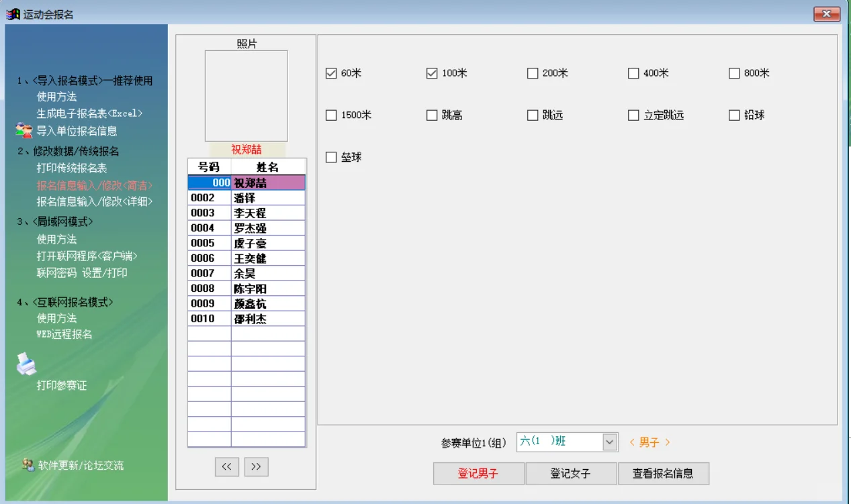Enable the 跳高 event checkbox
Screen dimensions: 851x504
(x=431, y=115)
